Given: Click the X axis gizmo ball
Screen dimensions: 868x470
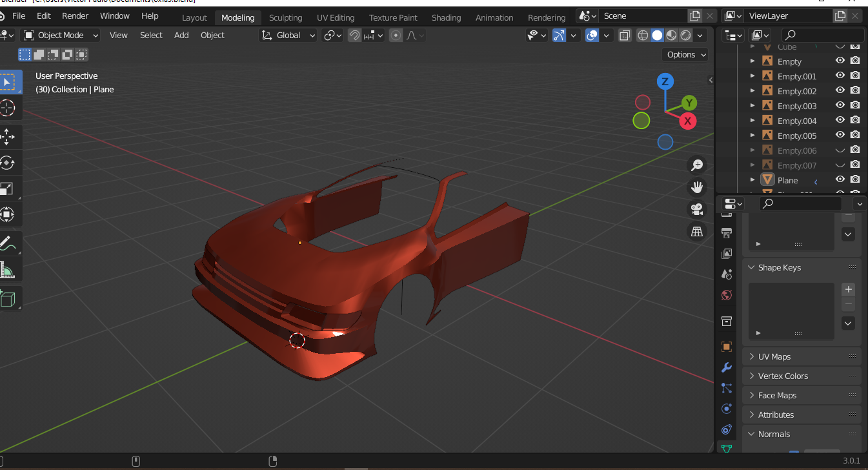Looking at the screenshot, I should pyautogui.click(x=688, y=121).
